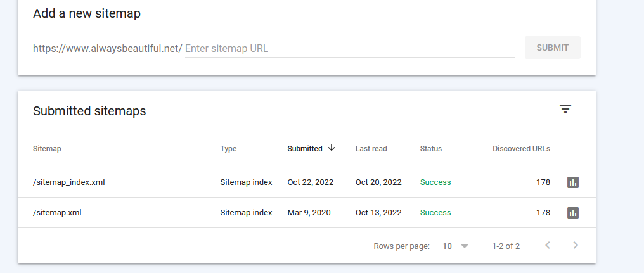Click the Enter sitemap URL field

point(349,48)
